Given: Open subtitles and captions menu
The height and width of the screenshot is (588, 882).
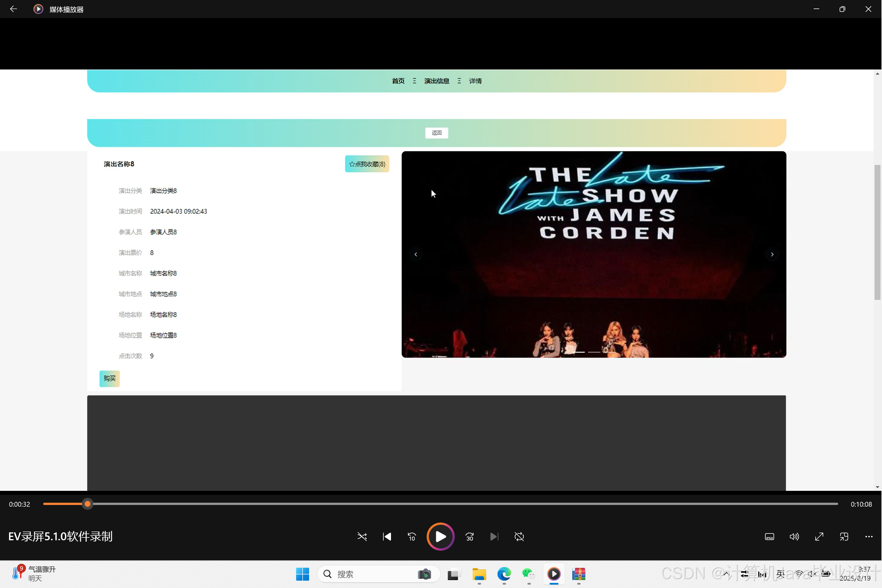Looking at the screenshot, I should [769, 537].
